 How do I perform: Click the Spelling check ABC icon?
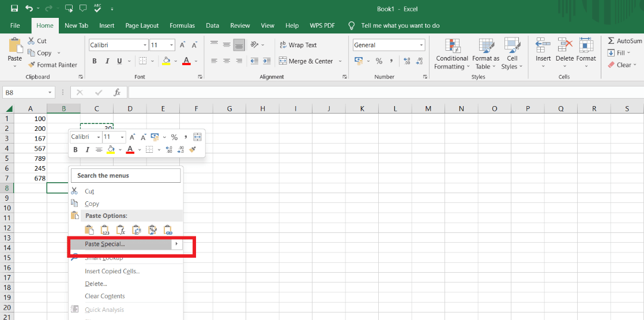pos(97,8)
